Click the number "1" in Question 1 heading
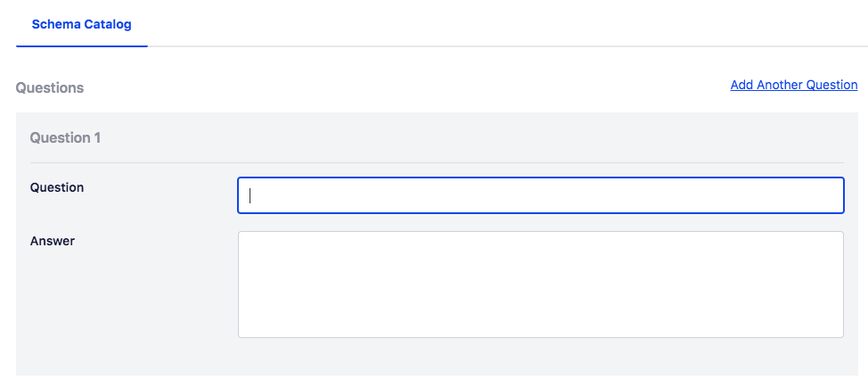This screenshot has width=868, height=388. point(97,138)
